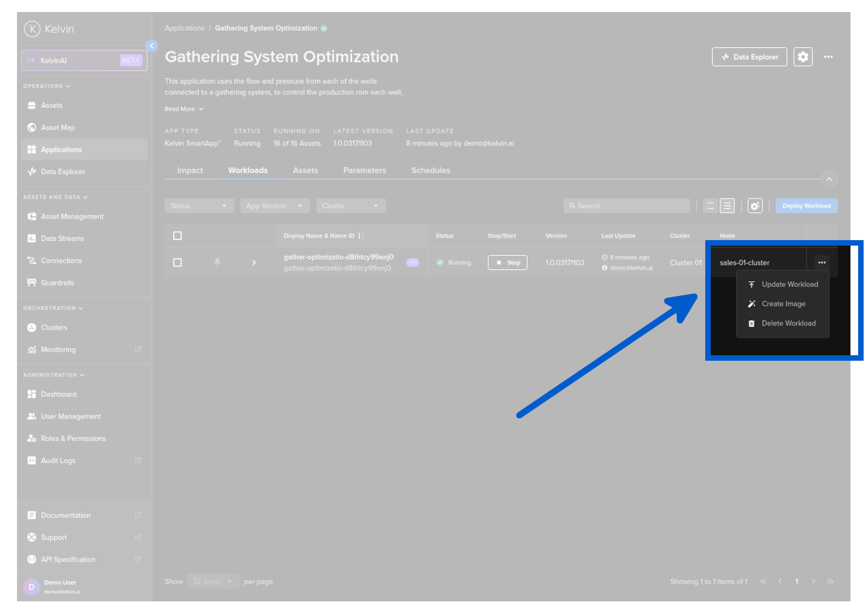The width and height of the screenshot is (868, 614).
Task: Open the App Version filter dropdown
Action: [x=275, y=206]
